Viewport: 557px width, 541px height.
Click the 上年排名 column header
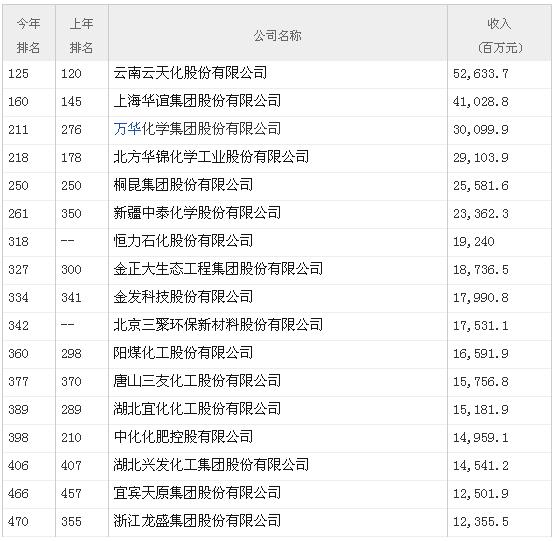coord(81,36)
